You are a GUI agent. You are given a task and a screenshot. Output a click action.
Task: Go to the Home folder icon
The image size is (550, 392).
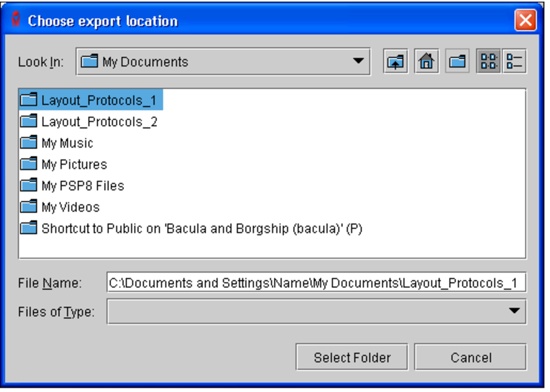point(426,62)
